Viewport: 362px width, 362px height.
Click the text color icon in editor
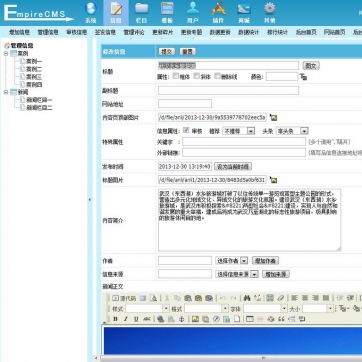click(x=343, y=308)
